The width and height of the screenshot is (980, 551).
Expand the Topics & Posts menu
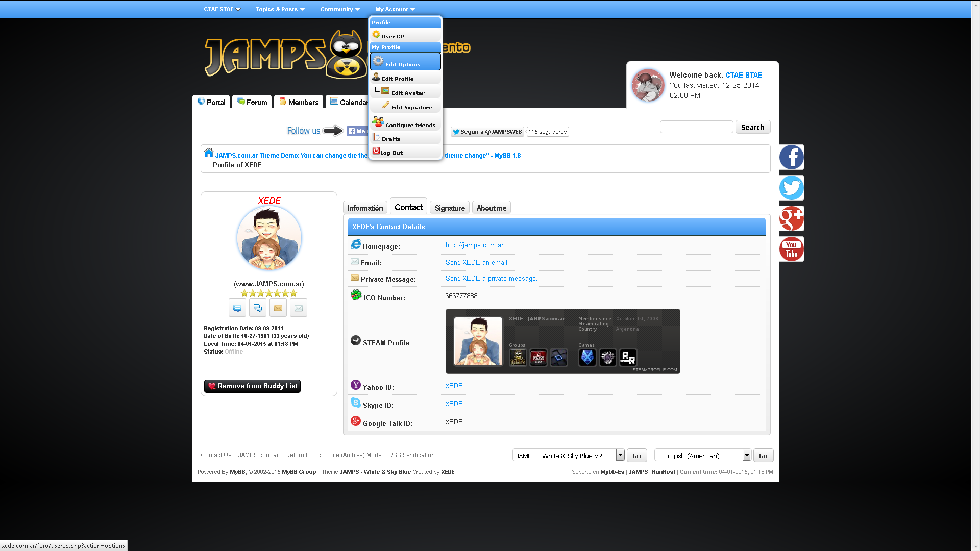tap(280, 9)
